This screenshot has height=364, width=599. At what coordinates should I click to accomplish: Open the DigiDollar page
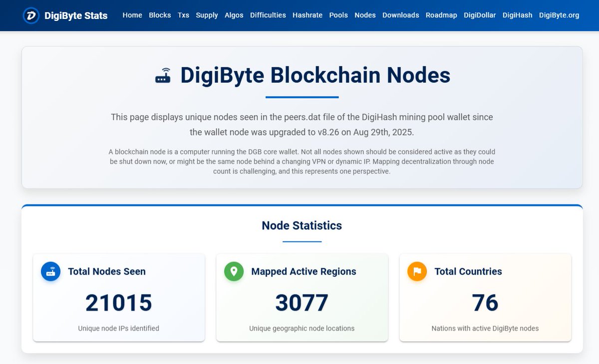click(x=479, y=15)
